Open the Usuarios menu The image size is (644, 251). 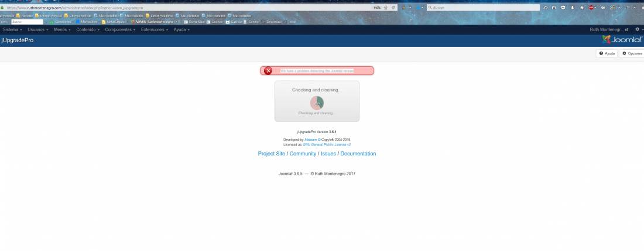(38, 30)
